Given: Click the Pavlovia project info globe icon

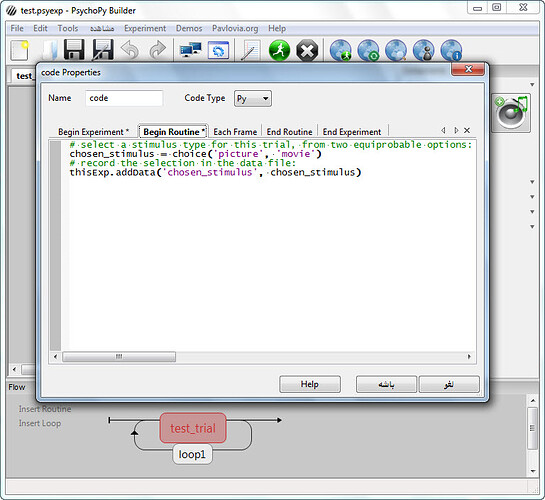Looking at the screenshot, I should click(451, 51).
